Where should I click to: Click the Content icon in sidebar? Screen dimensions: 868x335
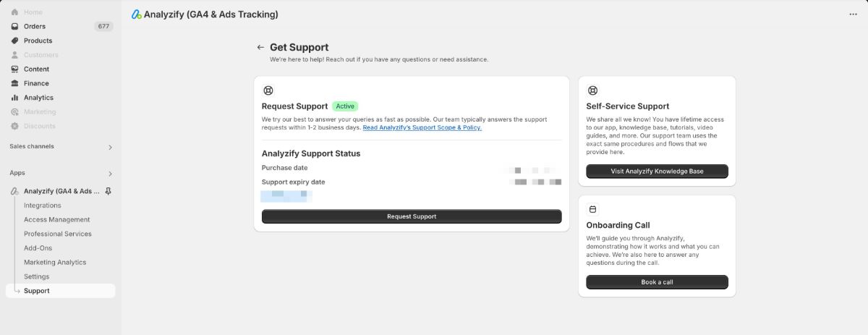15,69
